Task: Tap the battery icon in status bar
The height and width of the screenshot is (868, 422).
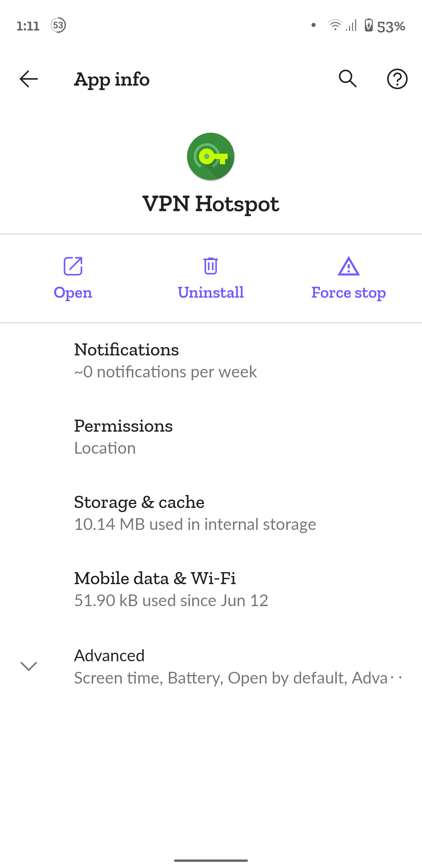Action: click(369, 25)
